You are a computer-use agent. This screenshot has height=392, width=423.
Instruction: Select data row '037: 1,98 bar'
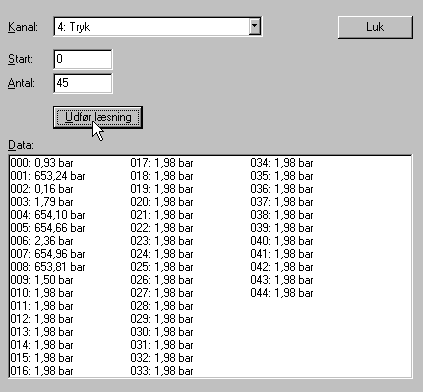click(282, 202)
